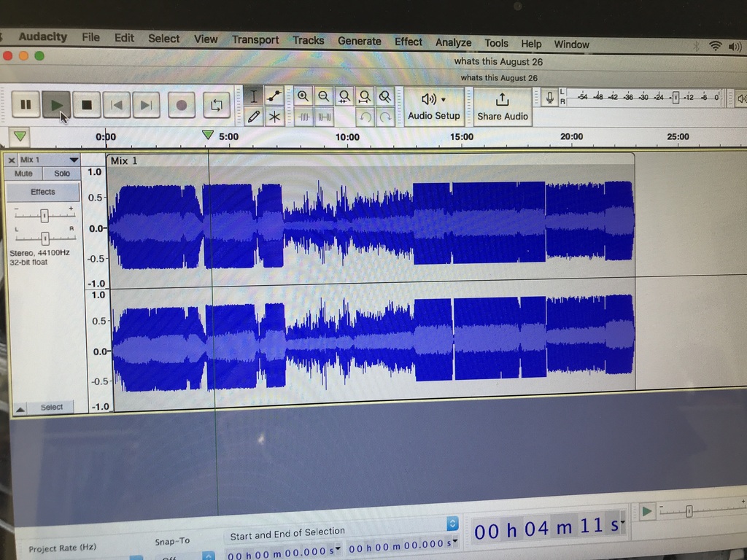Image resolution: width=747 pixels, height=560 pixels.
Task: Click the Redo arrow icon
Action: tap(385, 117)
